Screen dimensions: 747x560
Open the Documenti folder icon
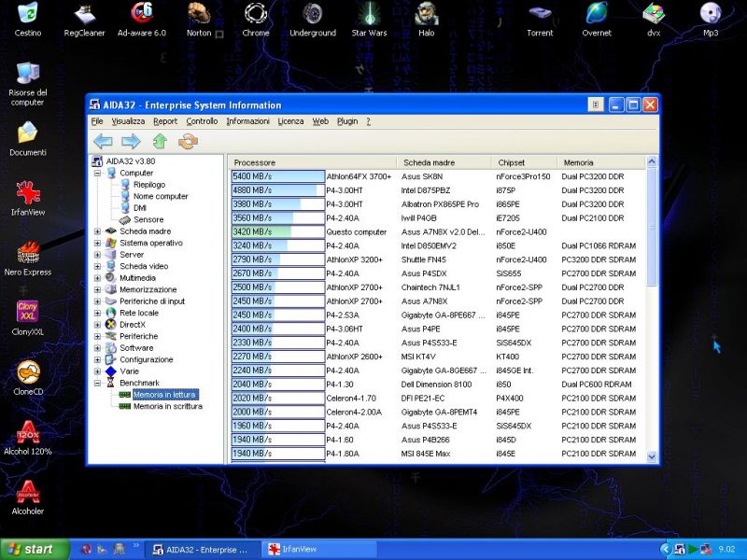coord(28,138)
